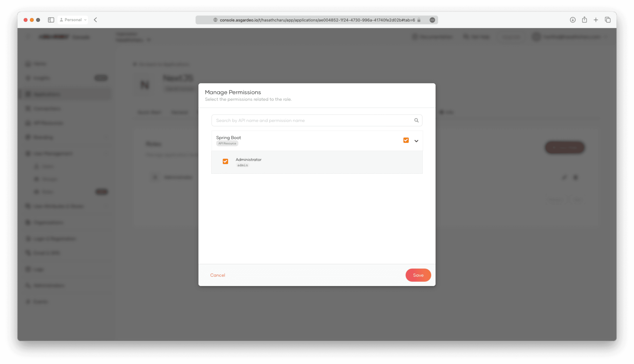Screen dimensions: 634x364
Task: Select the Spring Boot resource title
Action: 228,138
